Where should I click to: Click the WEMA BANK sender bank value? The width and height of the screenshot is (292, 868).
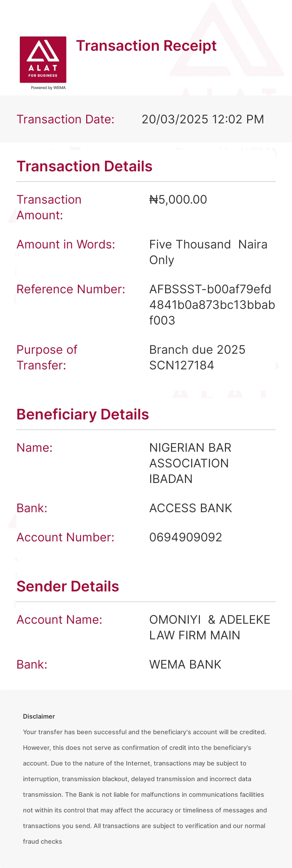pos(185,664)
